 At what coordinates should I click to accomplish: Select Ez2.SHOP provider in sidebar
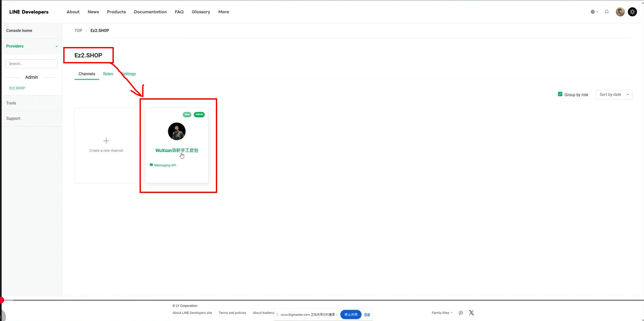17,88
